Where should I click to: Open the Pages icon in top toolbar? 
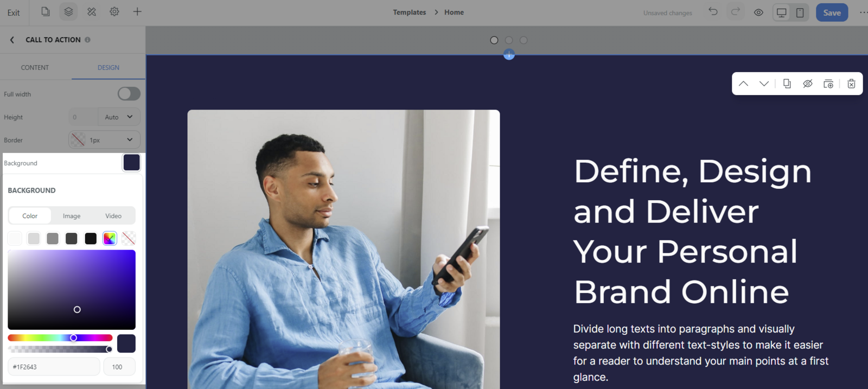(x=46, y=11)
